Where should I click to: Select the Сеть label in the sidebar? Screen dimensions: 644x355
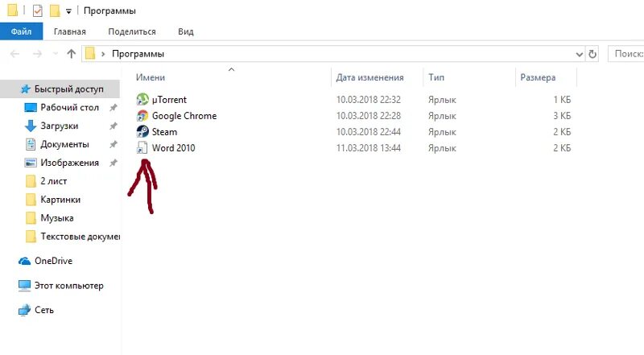click(44, 310)
